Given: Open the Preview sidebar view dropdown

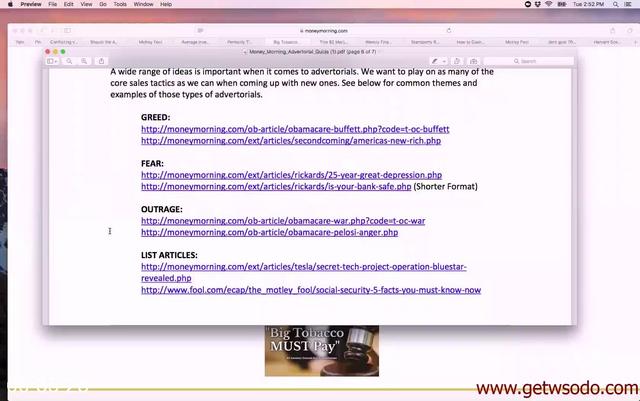Looking at the screenshot, I should [x=52, y=61].
